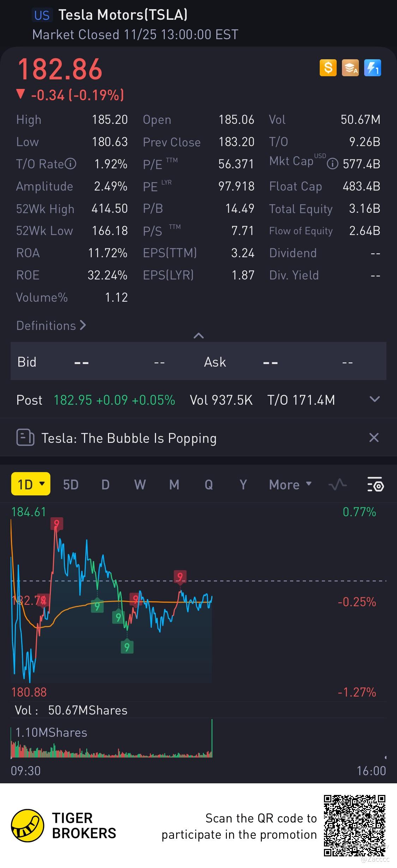Dismiss the Bubble Is Popping news banner
The height and width of the screenshot is (868, 397).
click(374, 438)
